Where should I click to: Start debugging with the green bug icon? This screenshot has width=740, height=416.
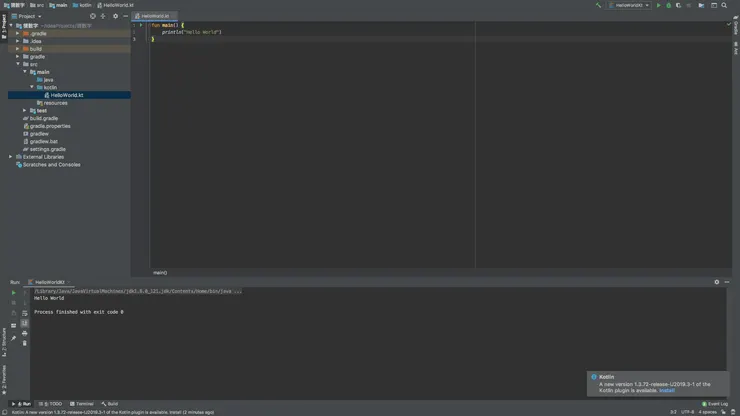point(669,5)
